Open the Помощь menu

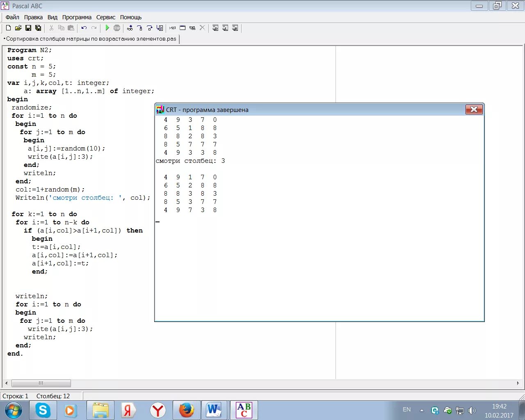[x=131, y=17]
